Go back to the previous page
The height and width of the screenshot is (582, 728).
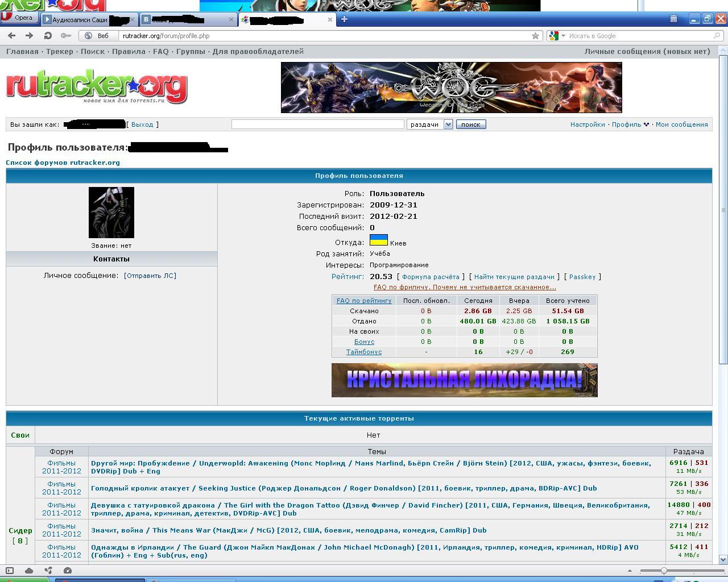coord(11,36)
